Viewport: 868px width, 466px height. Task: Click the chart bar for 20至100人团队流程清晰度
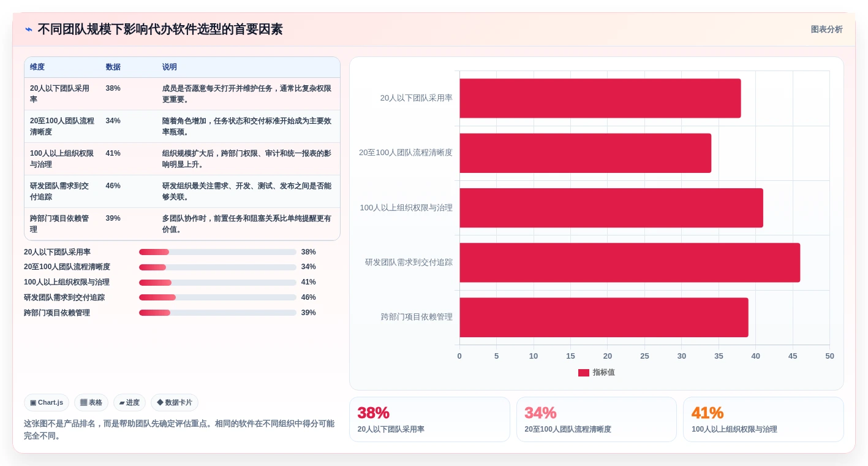[x=586, y=153]
